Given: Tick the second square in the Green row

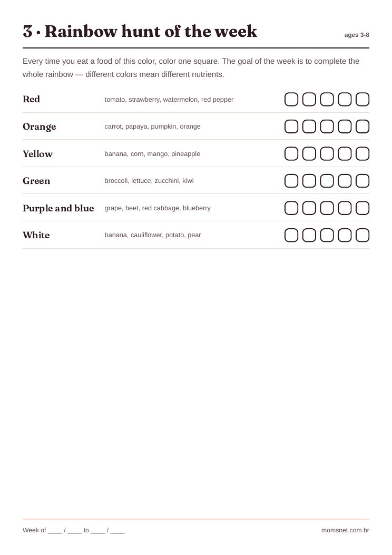Looking at the screenshot, I should [309, 181].
